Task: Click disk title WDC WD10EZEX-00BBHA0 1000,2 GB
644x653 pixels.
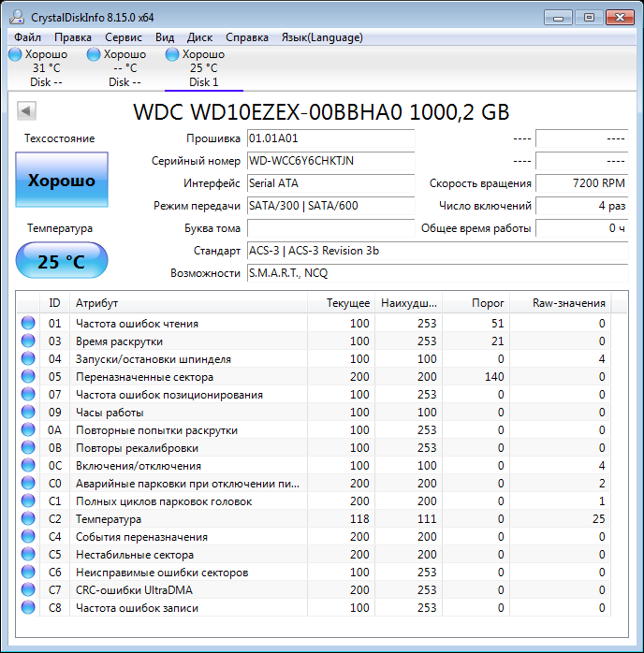Action: click(x=321, y=111)
